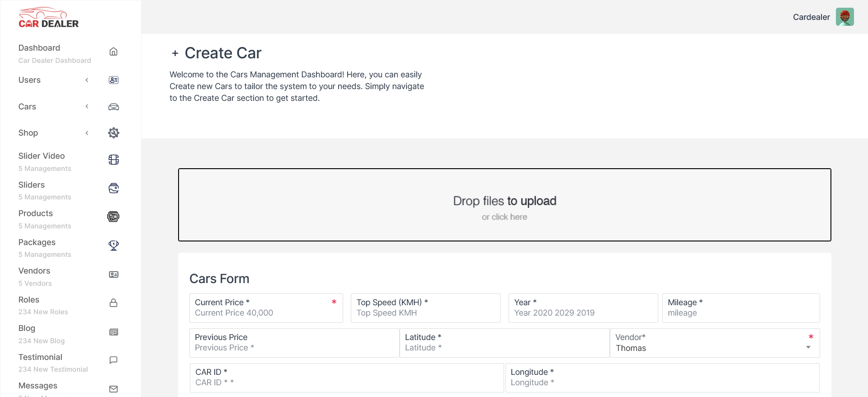Image resolution: width=868 pixels, height=397 pixels.
Task: Open the Vendors menu item
Action: (x=34, y=271)
